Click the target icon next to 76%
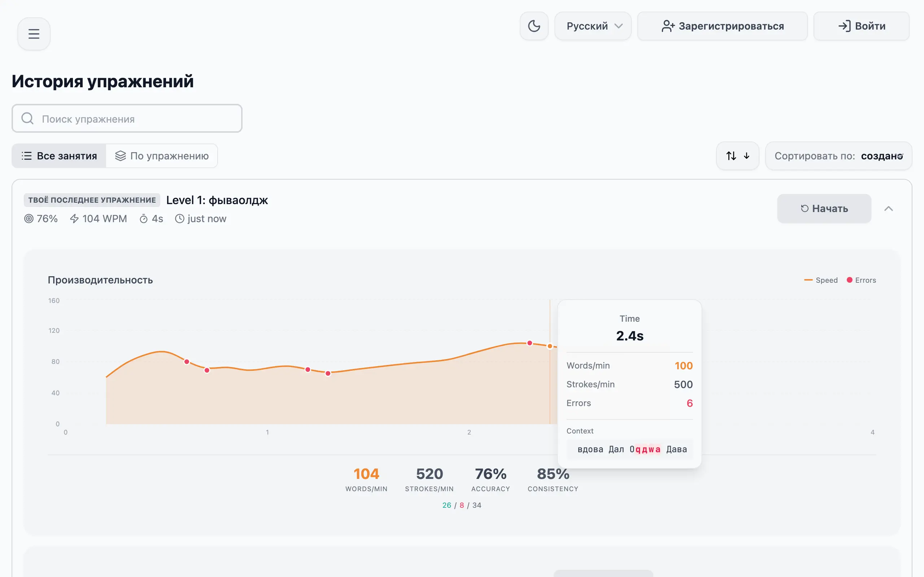This screenshot has width=924, height=577. (x=28, y=218)
